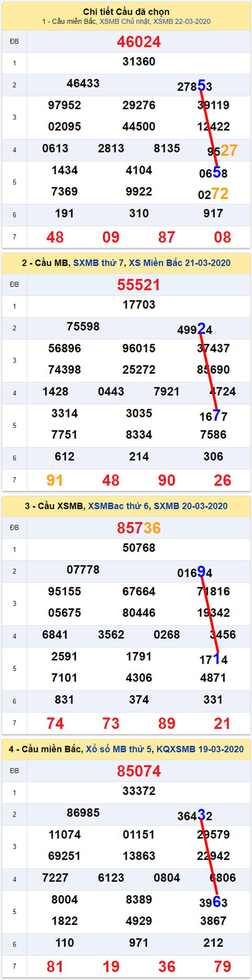Click the number 4306

point(139,678)
